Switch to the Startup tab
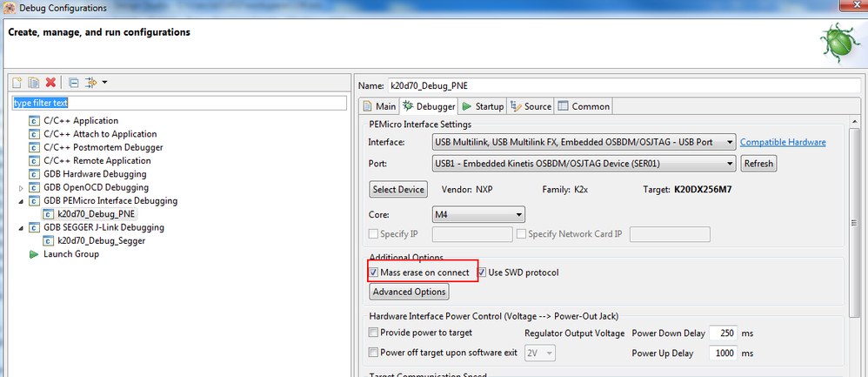This screenshot has height=377, width=868. click(482, 106)
